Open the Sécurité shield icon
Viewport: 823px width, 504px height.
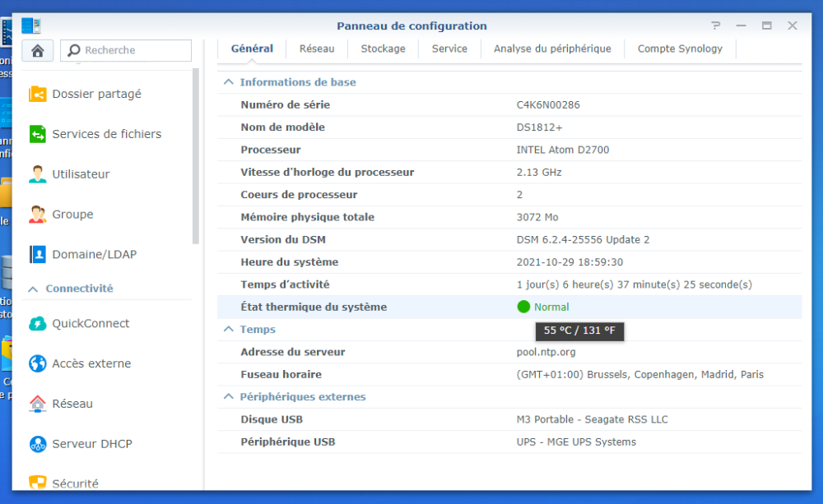[37, 483]
